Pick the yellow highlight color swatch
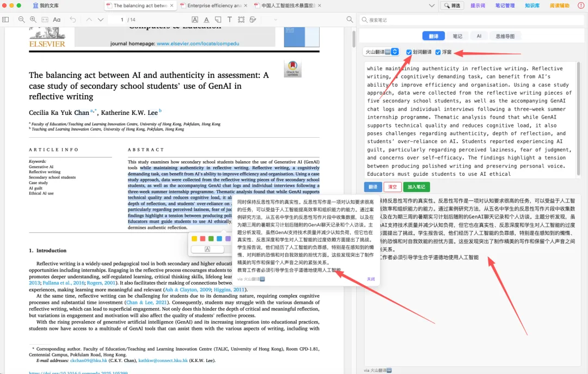Viewport: 588px width, 374px height. pyautogui.click(x=194, y=238)
